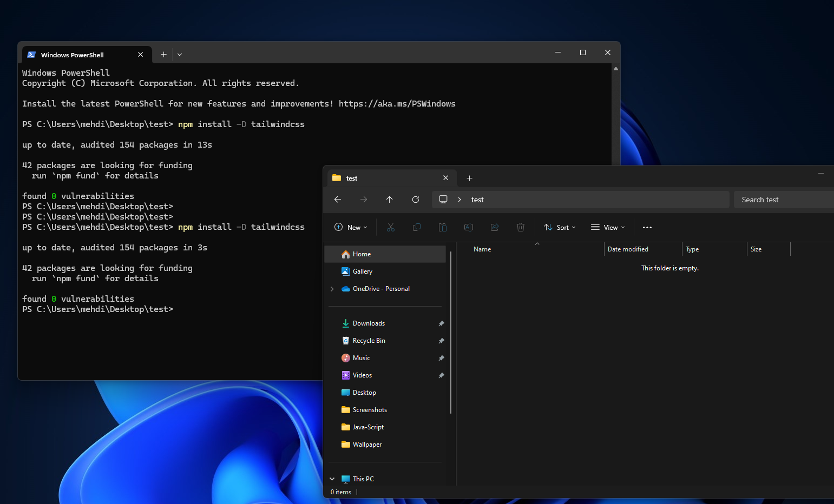Click the last PowerShell prompt line
Image resolution: width=834 pixels, height=504 pixels.
pyautogui.click(x=98, y=309)
